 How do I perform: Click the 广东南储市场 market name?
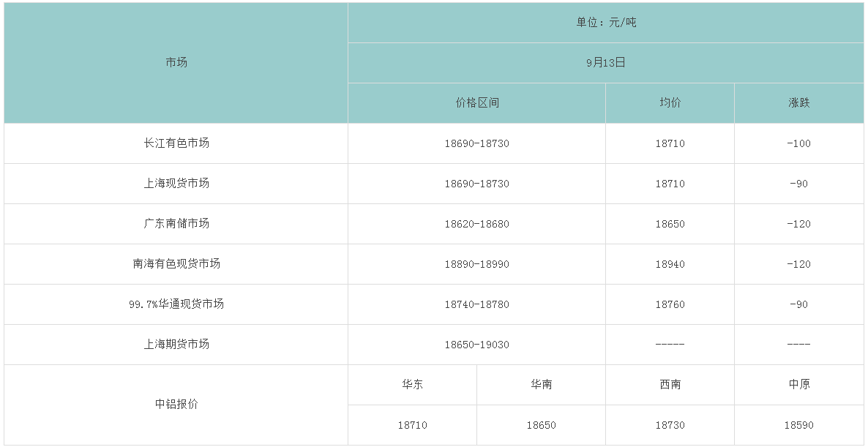pyautogui.click(x=176, y=224)
